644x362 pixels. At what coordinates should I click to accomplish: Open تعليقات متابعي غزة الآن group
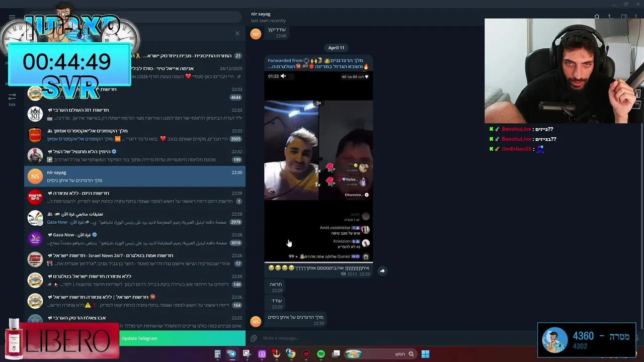click(x=135, y=218)
